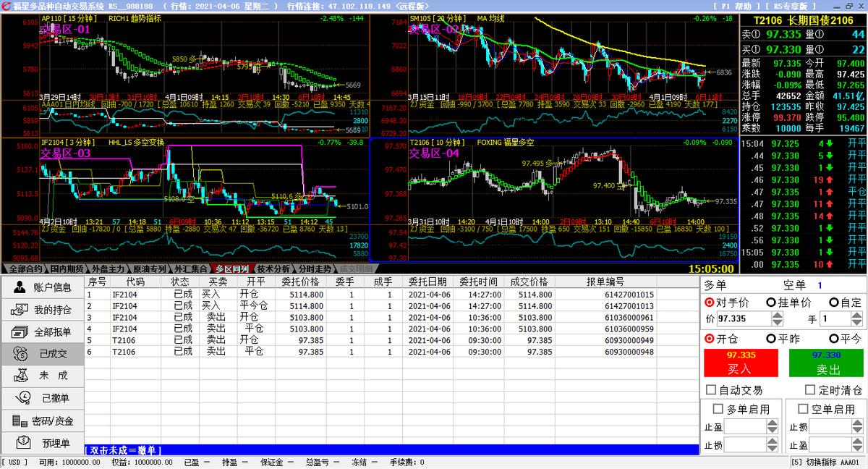Switch to 外汇集合 tab
868x469 pixels.
192,269
